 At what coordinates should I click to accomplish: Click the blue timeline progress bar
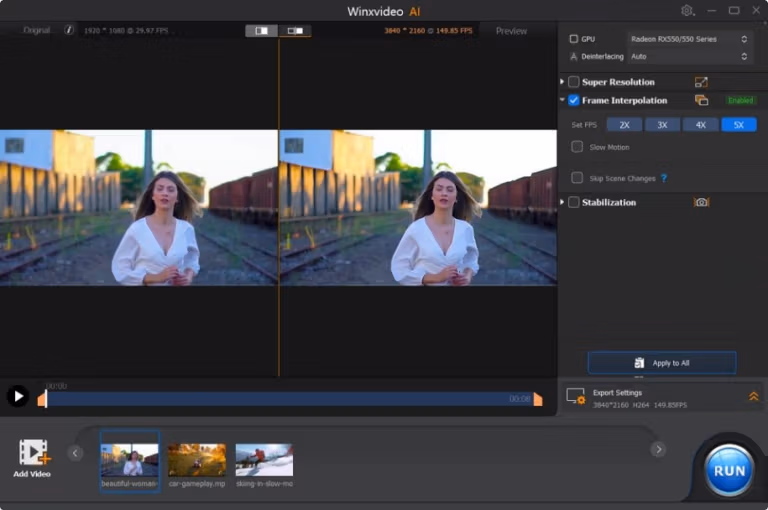click(289, 399)
